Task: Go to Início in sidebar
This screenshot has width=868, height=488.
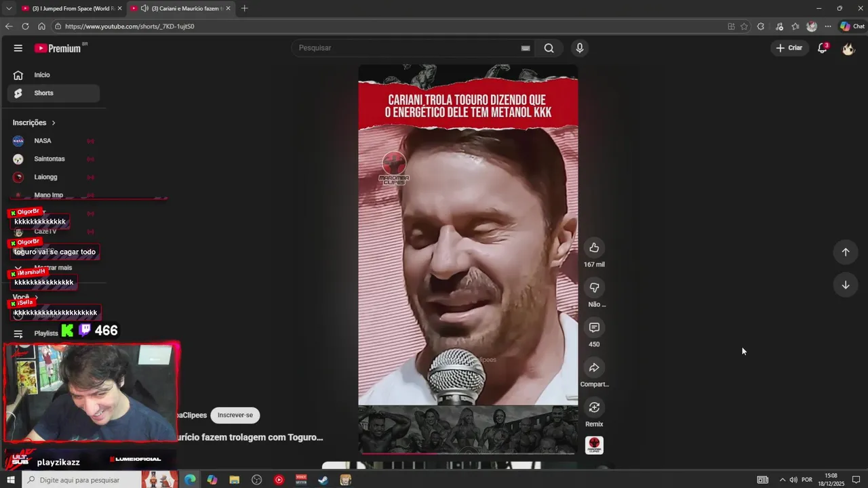Action: pyautogui.click(x=54, y=75)
